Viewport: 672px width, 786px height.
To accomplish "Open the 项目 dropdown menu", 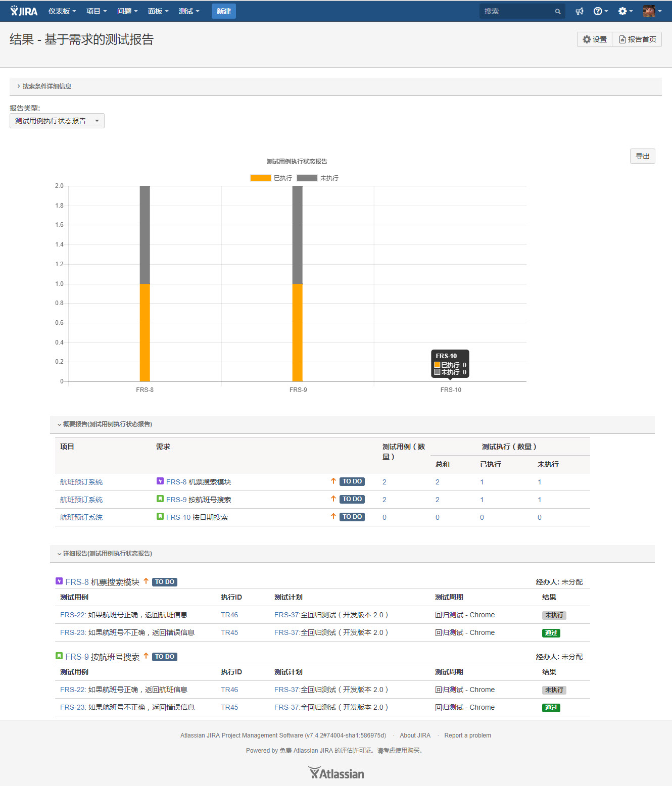I will tap(97, 11).
